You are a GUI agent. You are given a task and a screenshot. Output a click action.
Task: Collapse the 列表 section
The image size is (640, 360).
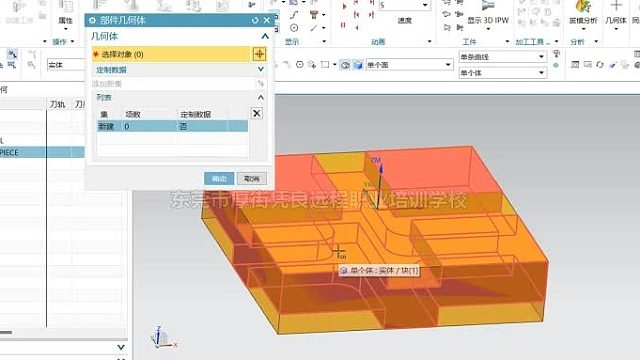(261, 97)
